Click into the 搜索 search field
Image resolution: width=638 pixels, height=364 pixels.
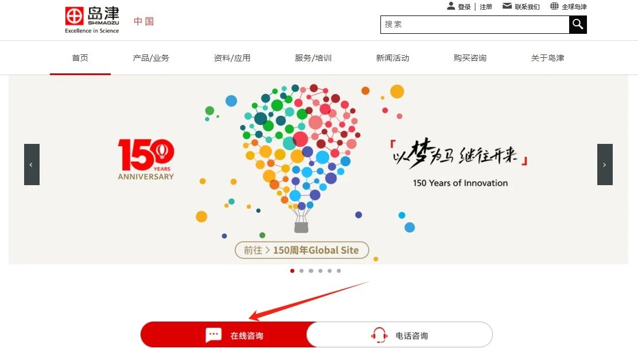tap(475, 25)
